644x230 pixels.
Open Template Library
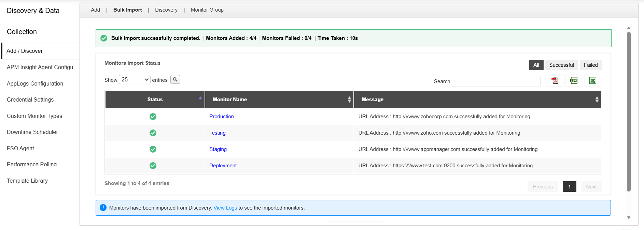tap(27, 181)
